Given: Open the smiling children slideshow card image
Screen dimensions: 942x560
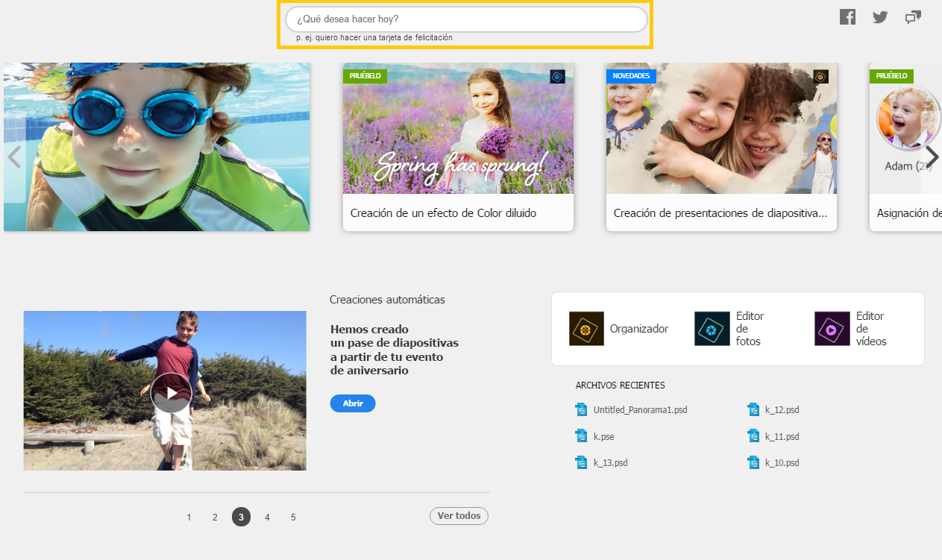Looking at the screenshot, I should pyautogui.click(x=721, y=128).
